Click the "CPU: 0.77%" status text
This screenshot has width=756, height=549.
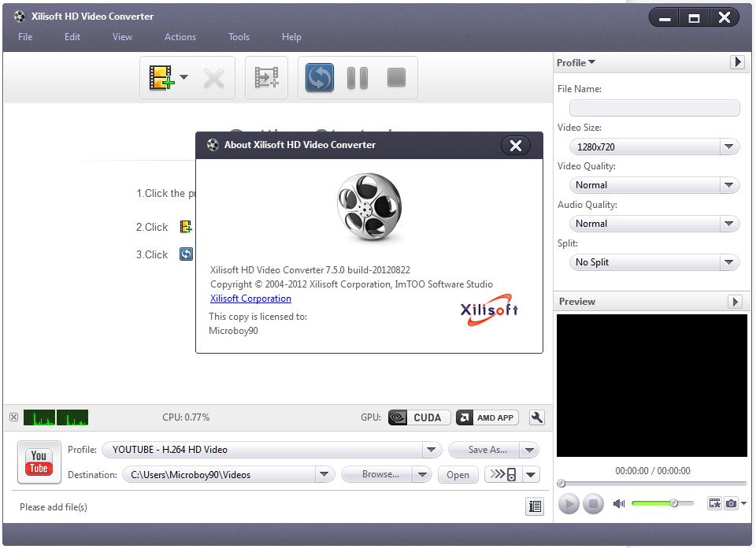(186, 417)
